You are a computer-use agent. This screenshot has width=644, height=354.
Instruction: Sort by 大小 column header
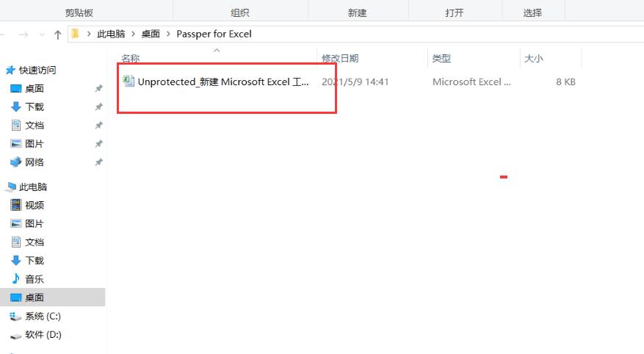click(x=534, y=58)
